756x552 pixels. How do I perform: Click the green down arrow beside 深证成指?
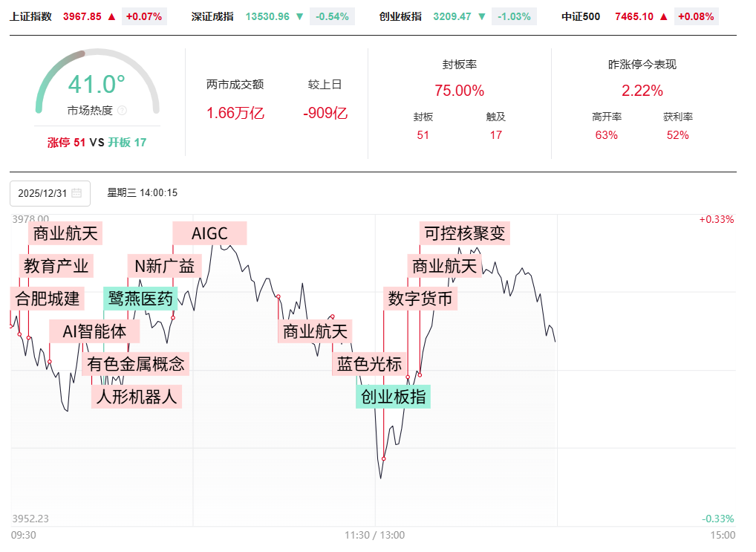point(299,16)
